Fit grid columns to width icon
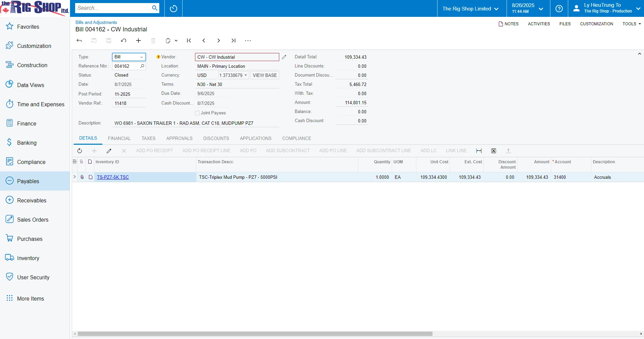The image size is (644, 339). point(479,151)
